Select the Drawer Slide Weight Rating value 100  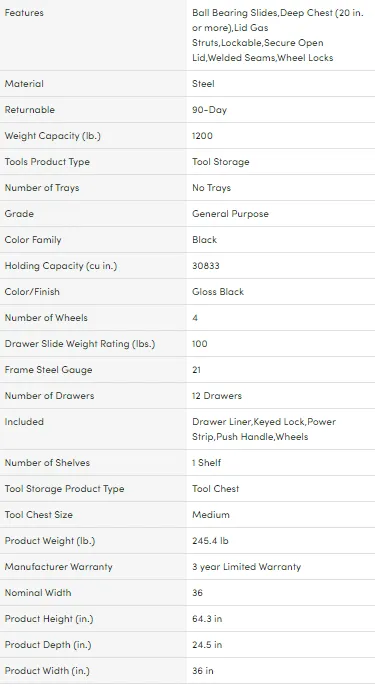200,344
